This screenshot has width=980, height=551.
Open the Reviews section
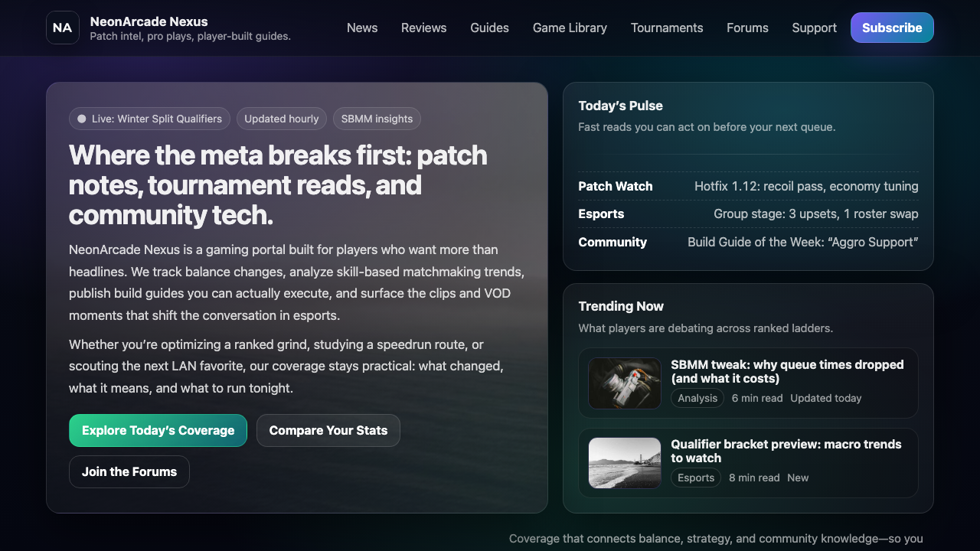[x=423, y=28]
